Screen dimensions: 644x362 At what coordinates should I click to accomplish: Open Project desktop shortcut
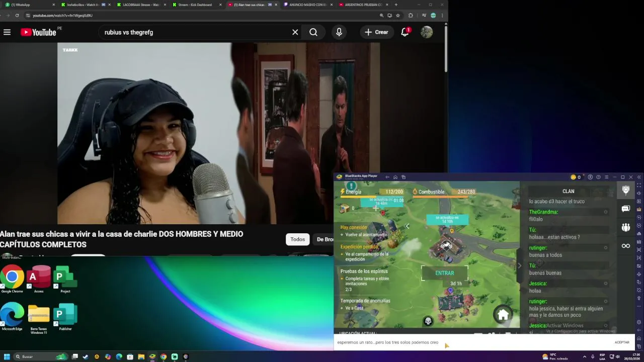pyautogui.click(x=65, y=279)
